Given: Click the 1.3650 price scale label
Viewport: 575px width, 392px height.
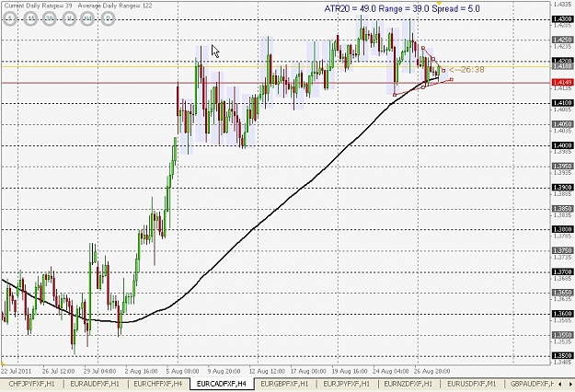Looking at the screenshot, I should click(562, 293).
